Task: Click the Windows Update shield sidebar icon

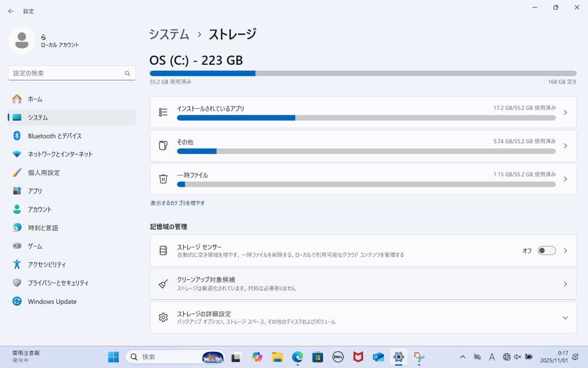Action: 16,301
